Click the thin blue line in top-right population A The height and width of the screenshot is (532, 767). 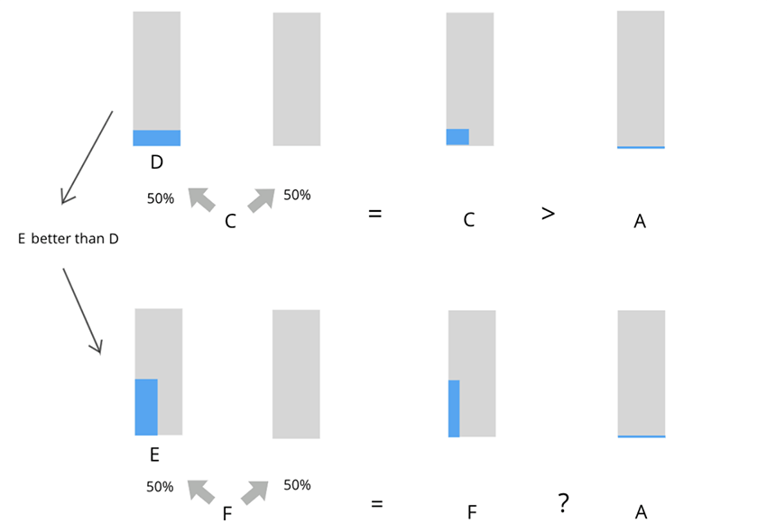coord(641,147)
